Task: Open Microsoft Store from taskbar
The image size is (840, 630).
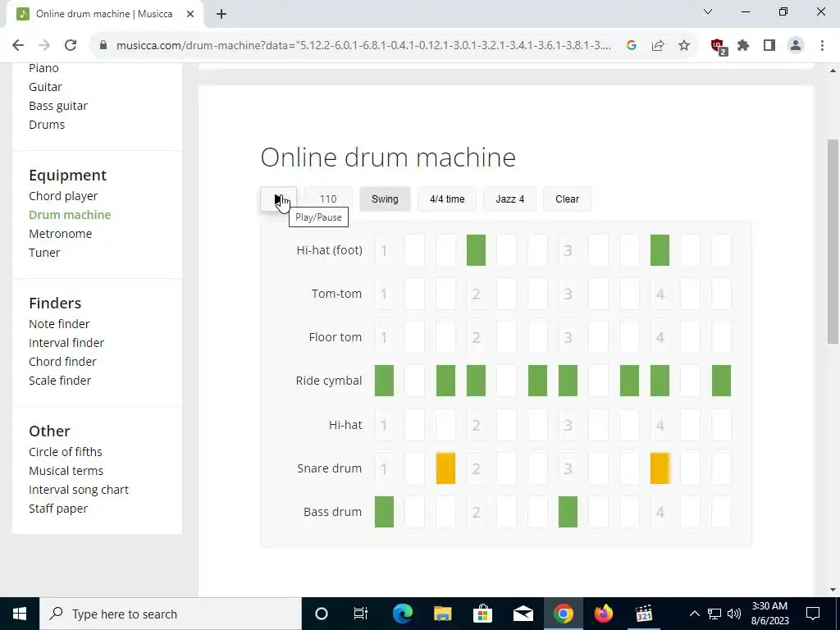Action: click(x=482, y=614)
